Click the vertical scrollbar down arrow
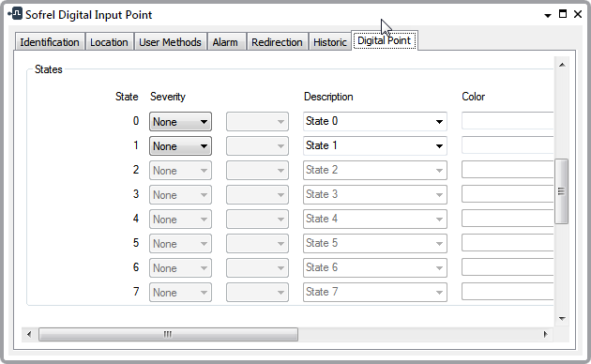Screen dimensions: 591x364 click(x=562, y=318)
